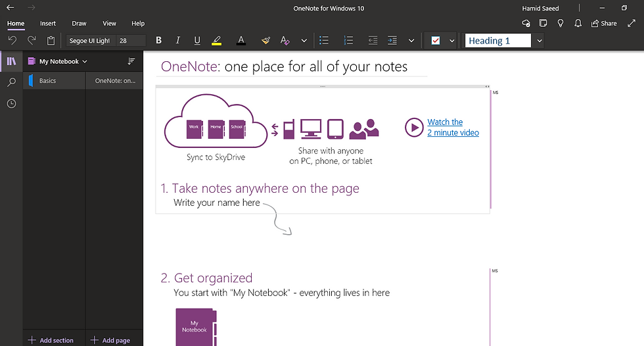Apply yellow highlight color
Image resolution: width=644 pixels, height=346 pixels.
pos(216,40)
